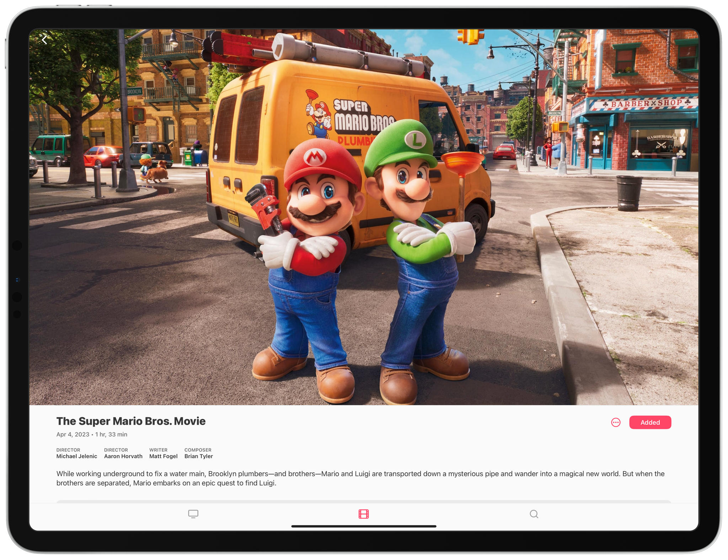Image resolution: width=728 pixels, height=560 pixels.
Task: Go back using the chevron arrow
Action: tap(44, 40)
